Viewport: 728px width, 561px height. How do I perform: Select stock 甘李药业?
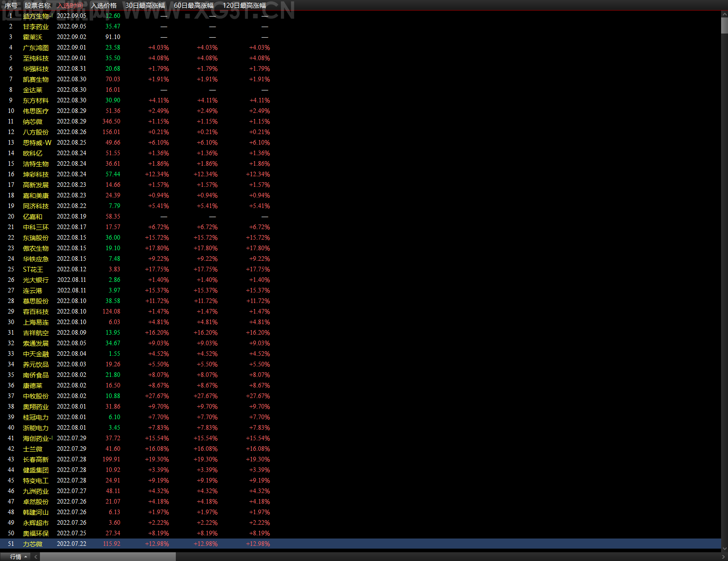(x=36, y=27)
